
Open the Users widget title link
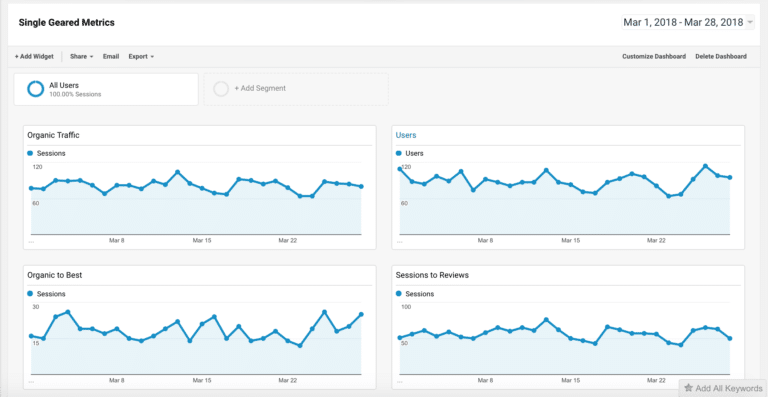pos(406,135)
